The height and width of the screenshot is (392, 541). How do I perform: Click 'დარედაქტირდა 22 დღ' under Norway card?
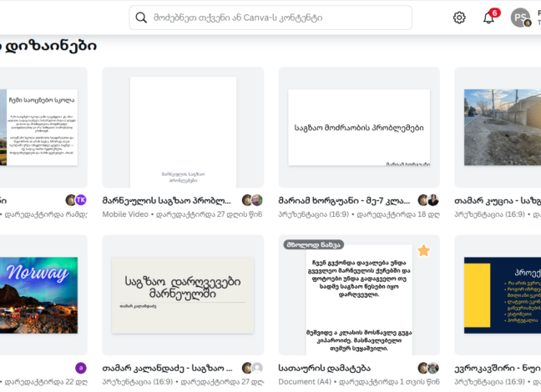click(46, 382)
